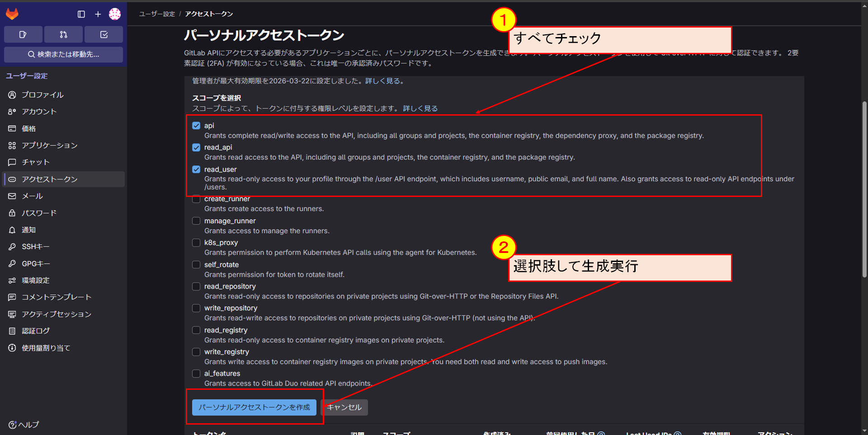Click the usage quota icon
Screen dimensions: 868x435
pyautogui.click(x=12, y=348)
